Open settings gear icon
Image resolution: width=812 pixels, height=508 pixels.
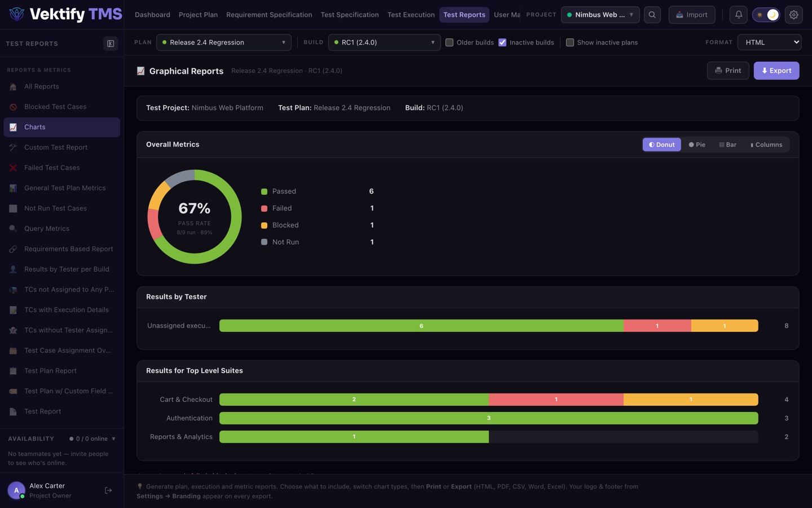coord(794,15)
